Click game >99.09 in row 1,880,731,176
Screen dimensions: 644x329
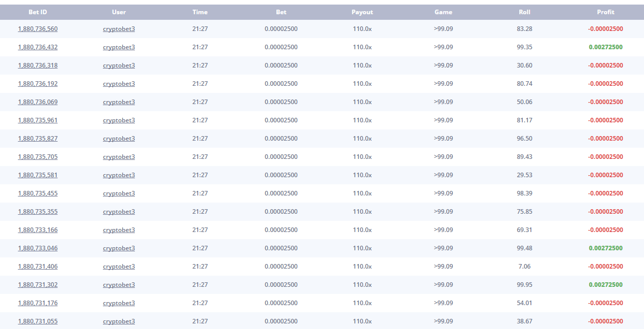pyautogui.click(x=443, y=303)
